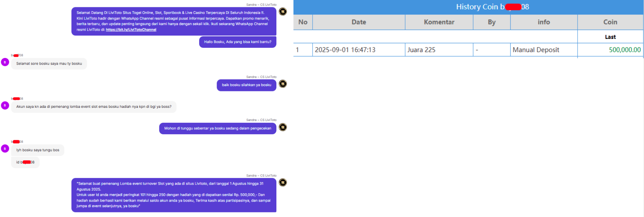Click the CS avatar beside the event winner announcement

tap(283, 182)
